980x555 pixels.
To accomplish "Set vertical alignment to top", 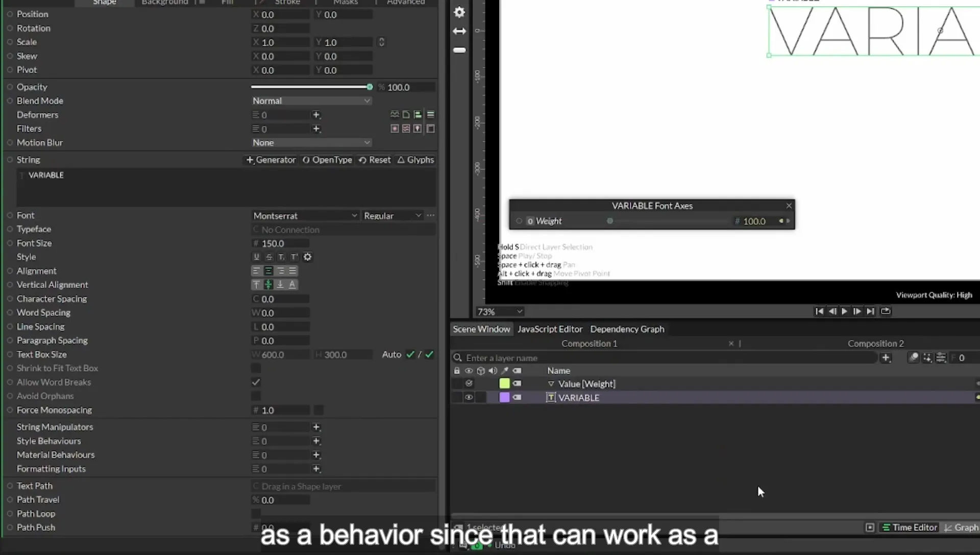I will pyautogui.click(x=256, y=285).
